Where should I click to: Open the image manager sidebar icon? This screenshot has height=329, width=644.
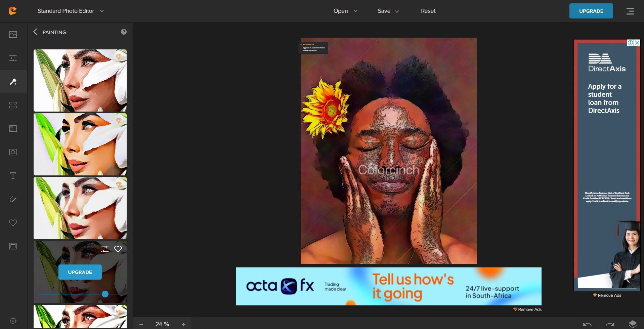coord(13,34)
